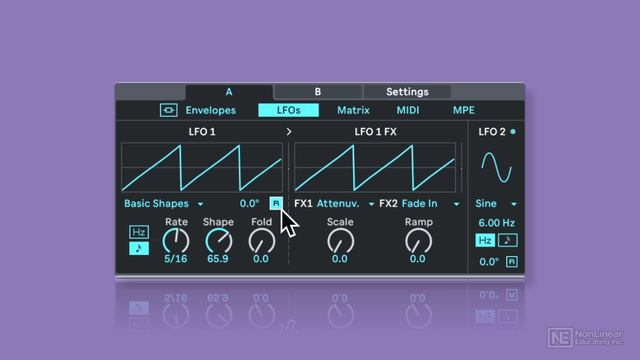The width and height of the screenshot is (640, 360).
Task: Click the LFO 2 header label
Action: pyautogui.click(x=492, y=132)
